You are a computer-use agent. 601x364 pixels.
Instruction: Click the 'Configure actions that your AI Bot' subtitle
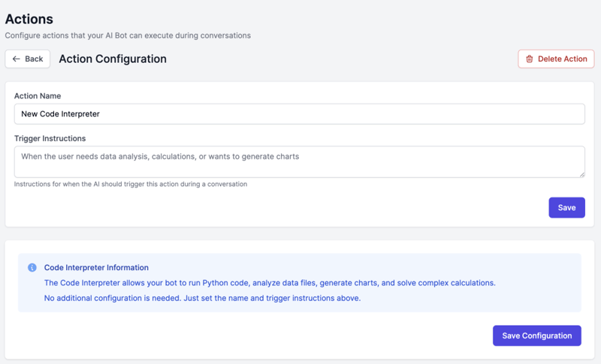[x=128, y=35]
